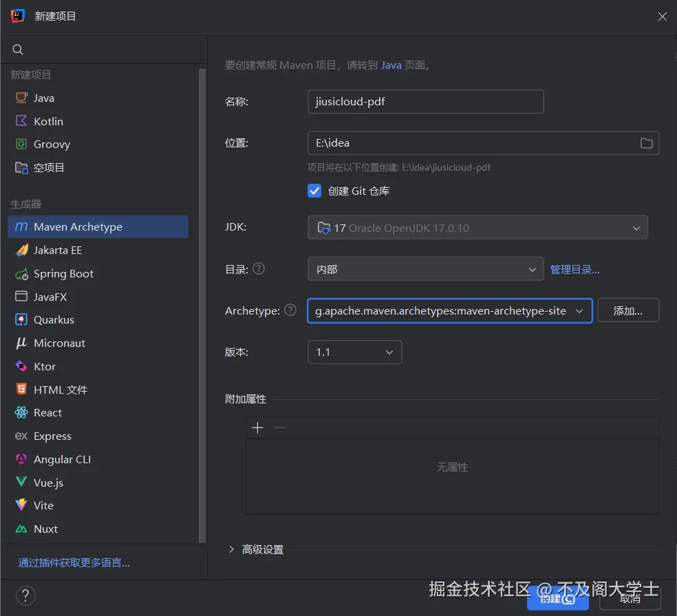Open help tooltip beside Archetype label
Viewport: 677px width, 616px height.
[290, 310]
